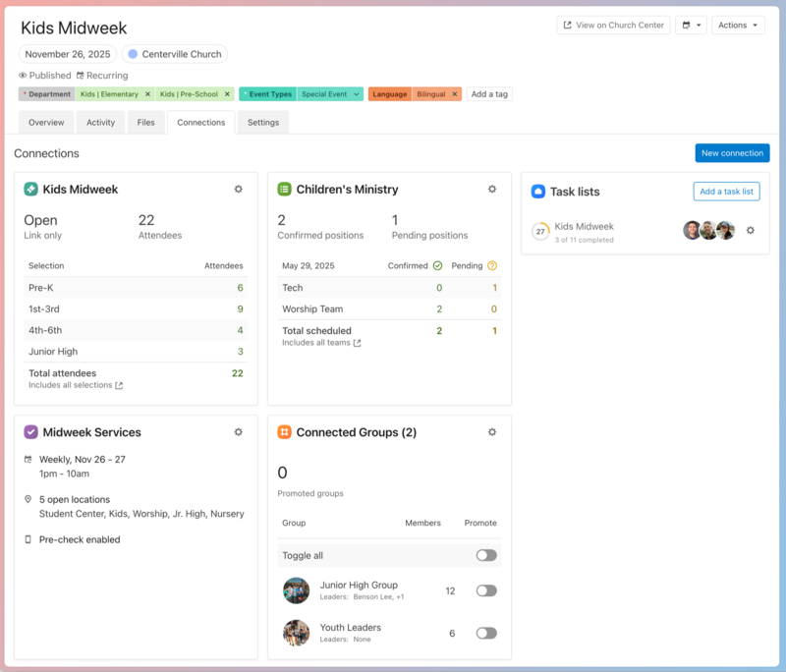This screenshot has width=786, height=672.
Task: Click the 3 of 11 completed progress circle
Action: 540,230
